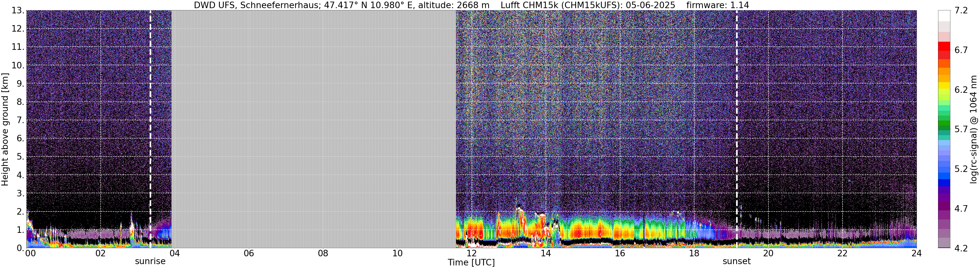Click the red segment of the colorbar
980x269 pixels.
click(x=944, y=47)
